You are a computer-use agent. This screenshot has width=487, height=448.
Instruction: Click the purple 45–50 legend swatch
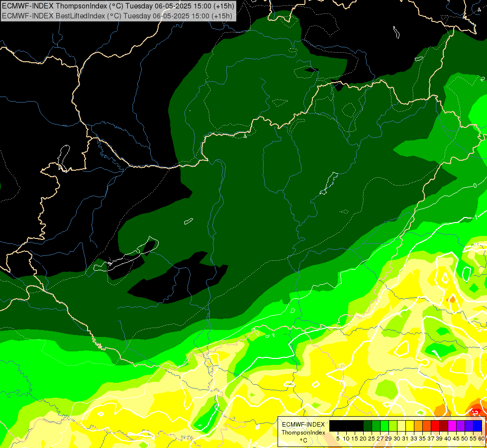click(461, 426)
